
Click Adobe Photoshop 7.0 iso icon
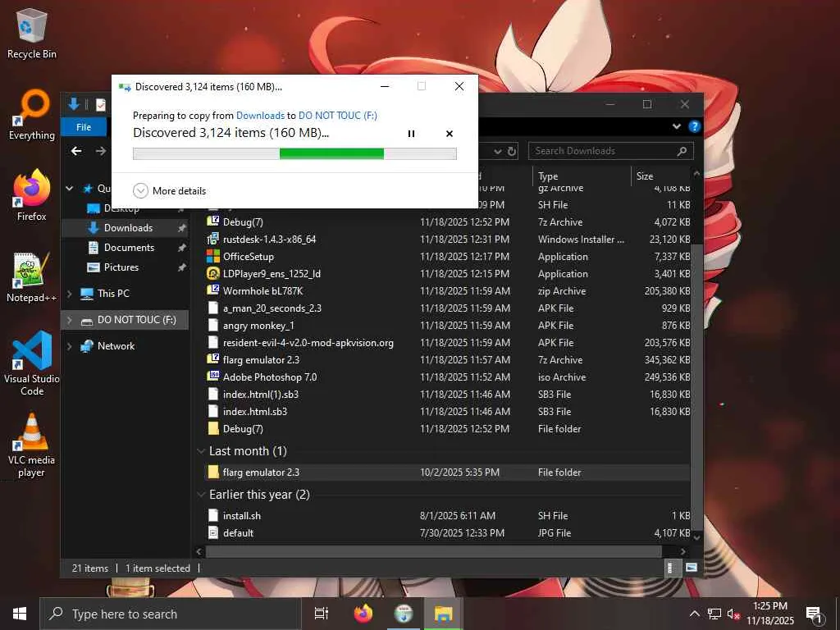pyautogui.click(x=213, y=377)
